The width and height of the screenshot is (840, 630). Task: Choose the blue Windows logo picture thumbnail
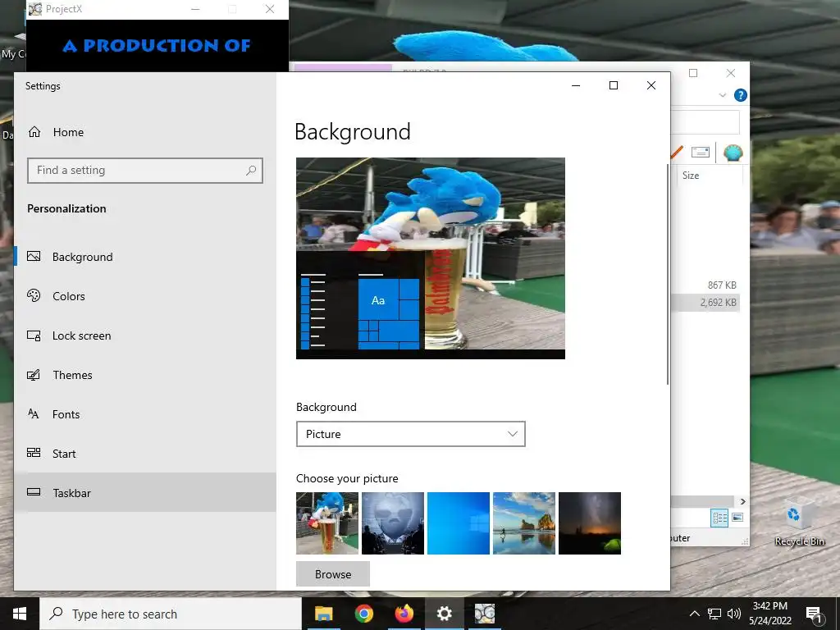(x=459, y=523)
